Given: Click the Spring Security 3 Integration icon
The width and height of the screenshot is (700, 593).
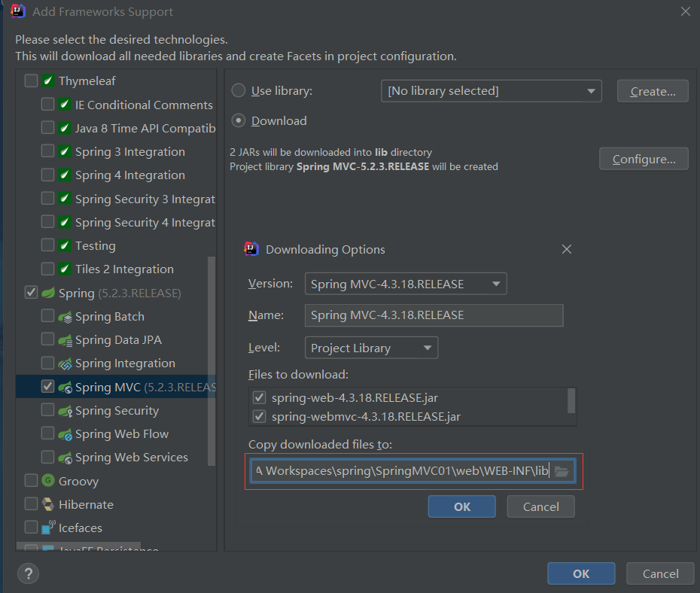Looking at the screenshot, I should (x=65, y=199).
